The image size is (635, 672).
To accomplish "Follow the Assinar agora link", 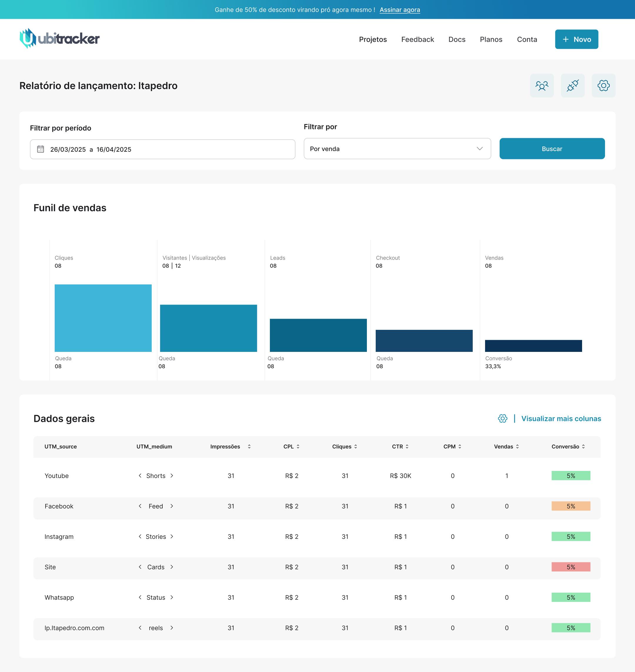I will point(400,10).
